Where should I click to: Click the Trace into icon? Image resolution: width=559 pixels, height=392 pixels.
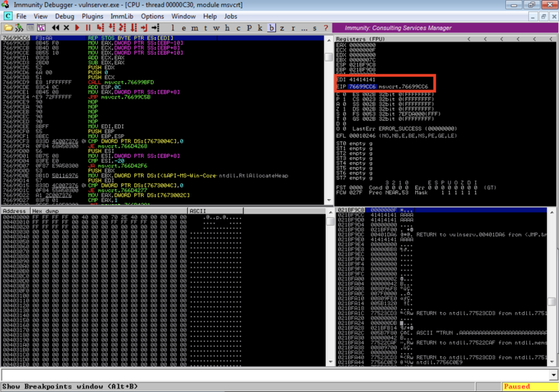(x=122, y=28)
